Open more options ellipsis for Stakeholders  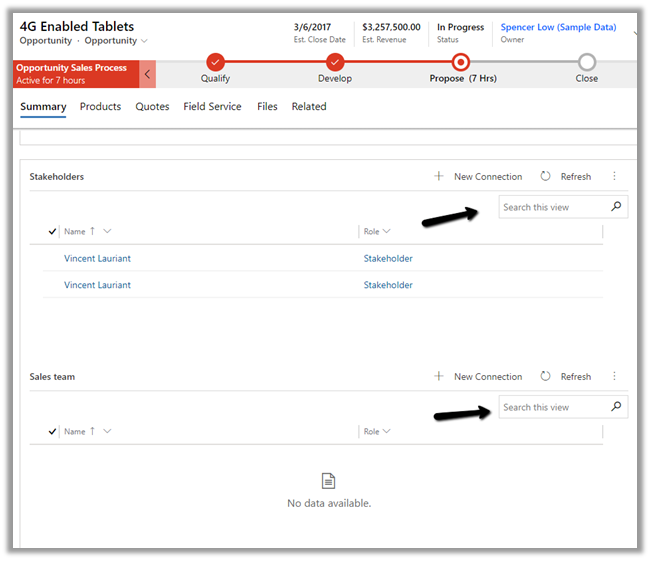pyautogui.click(x=614, y=177)
